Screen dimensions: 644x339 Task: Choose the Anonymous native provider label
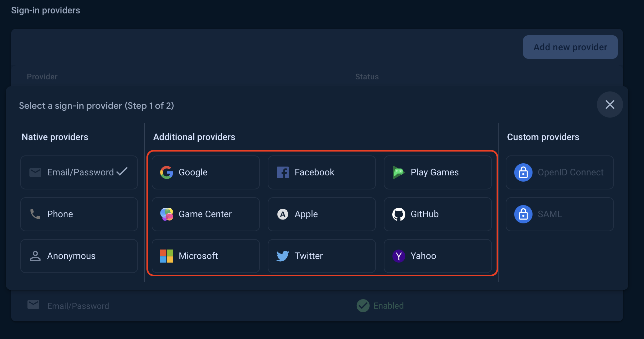click(x=71, y=256)
